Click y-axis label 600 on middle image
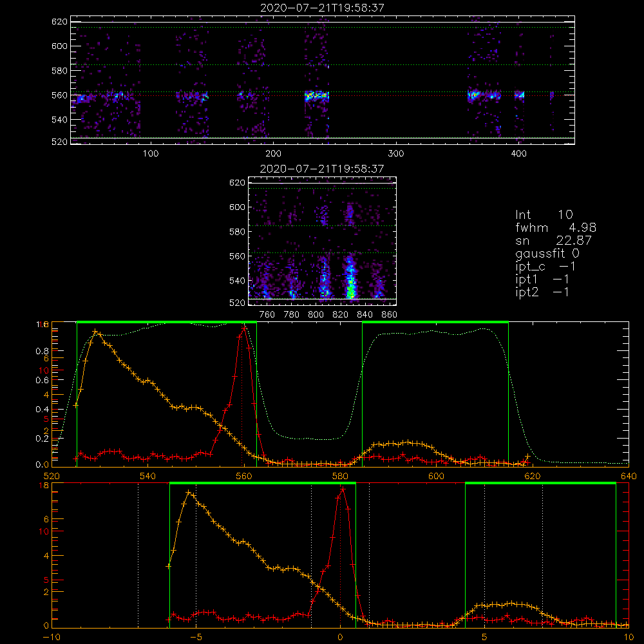Image resolution: width=644 pixels, height=644 pixels. click(237, 207)
